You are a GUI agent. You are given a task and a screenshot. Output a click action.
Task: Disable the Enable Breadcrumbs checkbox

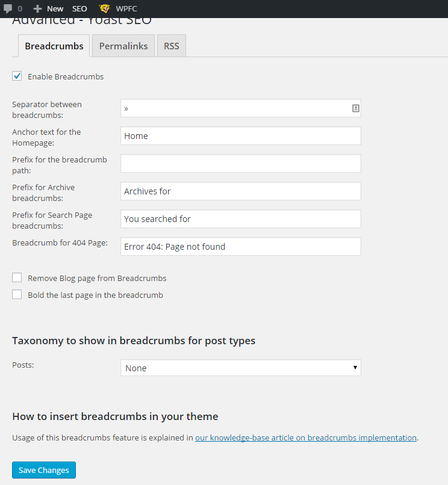click(x=17, y=76)
